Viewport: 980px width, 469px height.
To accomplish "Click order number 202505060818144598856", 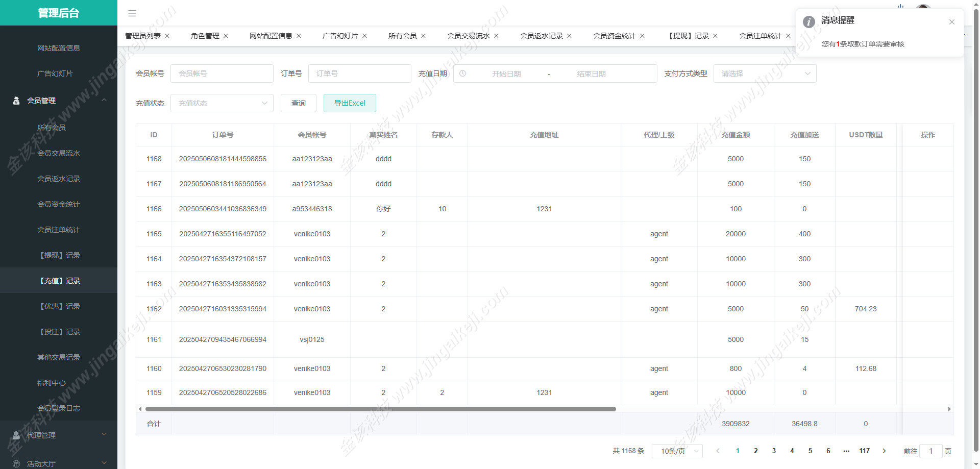I will tap(223, 159).
